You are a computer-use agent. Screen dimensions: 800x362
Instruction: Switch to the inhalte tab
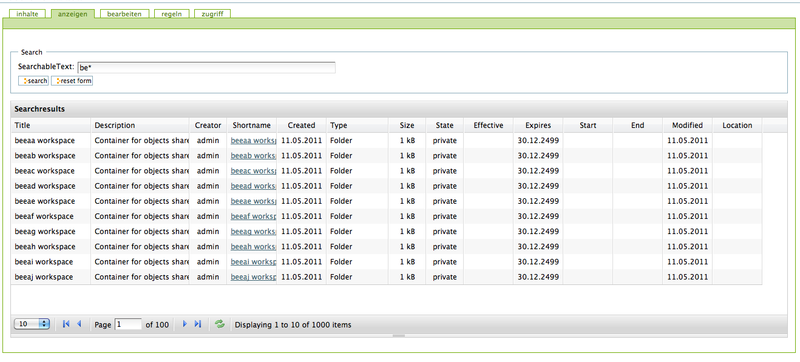point(28,14)
